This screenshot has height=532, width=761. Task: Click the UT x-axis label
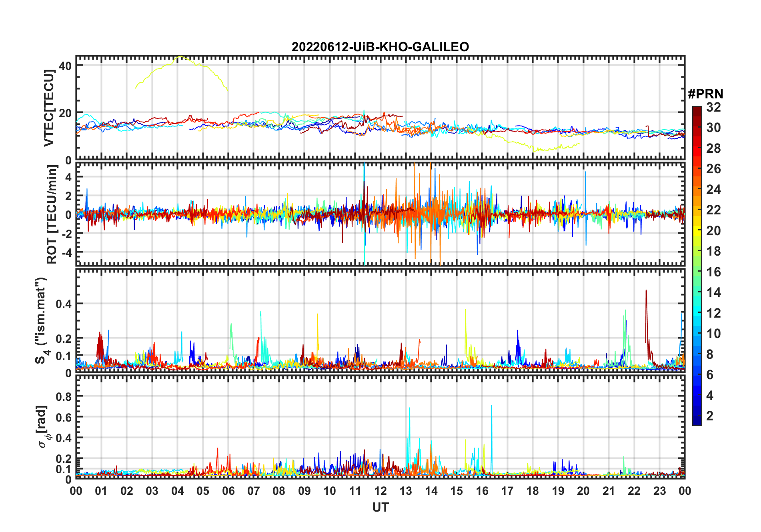(380, 507)
